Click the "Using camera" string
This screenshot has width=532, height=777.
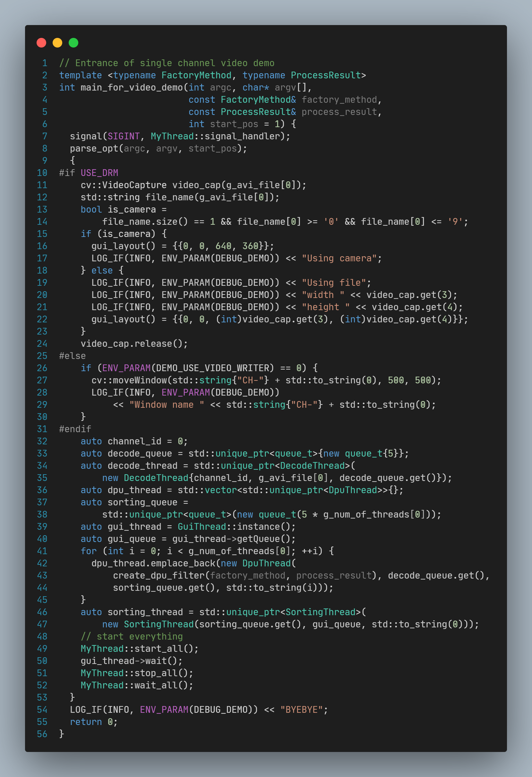[x=339, y=258]
